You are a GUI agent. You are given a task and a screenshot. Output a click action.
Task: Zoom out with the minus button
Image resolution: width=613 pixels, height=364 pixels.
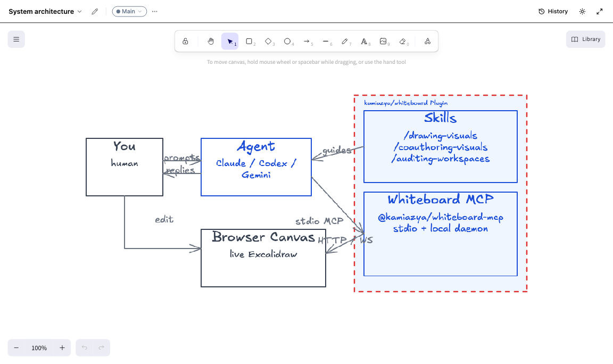pos(16,348)
